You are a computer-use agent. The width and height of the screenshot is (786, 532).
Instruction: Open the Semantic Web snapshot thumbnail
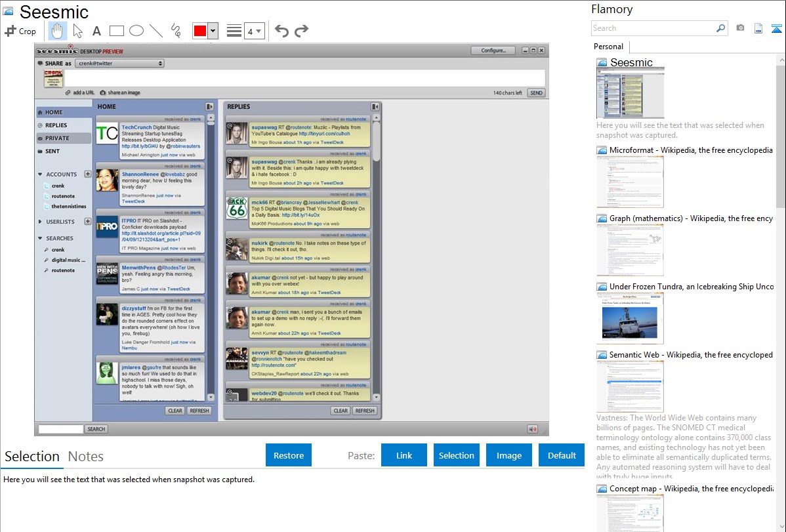[x=630, y=386]
